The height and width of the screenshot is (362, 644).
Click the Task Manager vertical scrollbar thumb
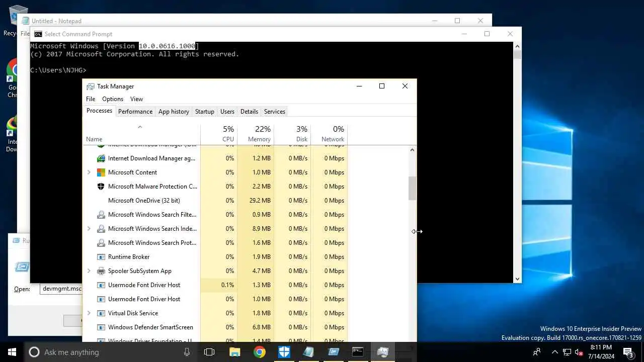[412, 189]
